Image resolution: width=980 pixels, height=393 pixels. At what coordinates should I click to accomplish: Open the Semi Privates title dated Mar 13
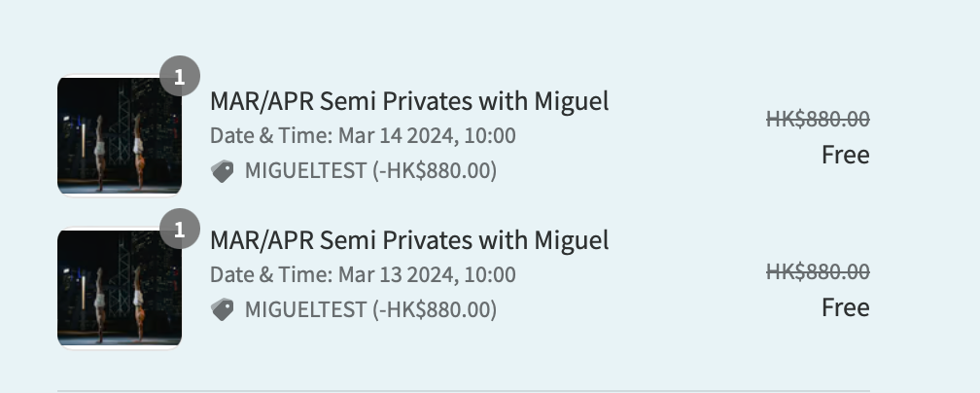[409, 240]
